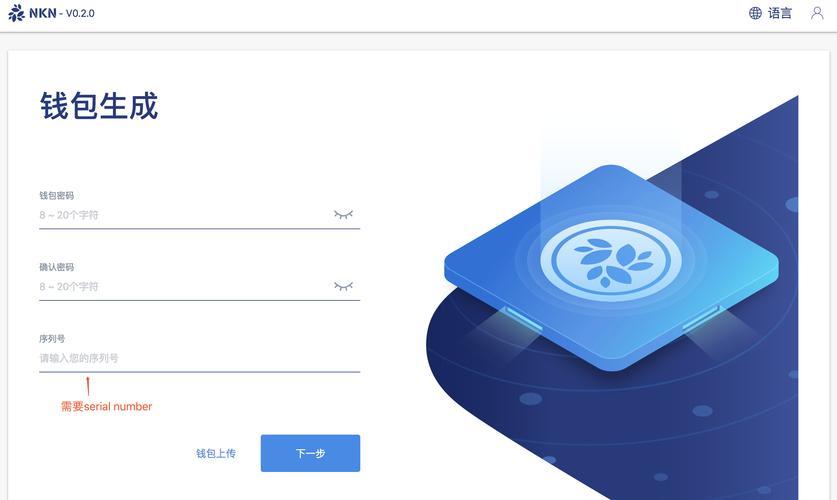The width and height of the screenshot is (837, 500).
Task: Click the globe language icon
Action: coord(755,13)
